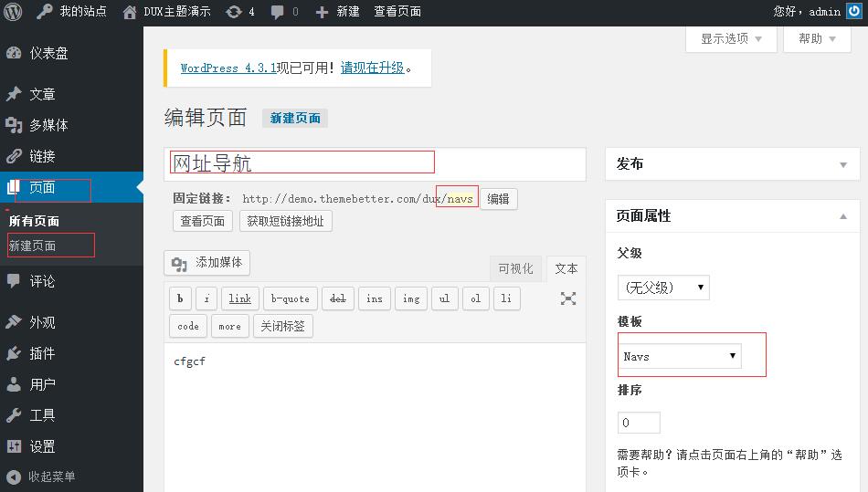The height and width of the screenshot is (492, 868).
Task: Open the 插件 plugin icon
Action: 14,353
